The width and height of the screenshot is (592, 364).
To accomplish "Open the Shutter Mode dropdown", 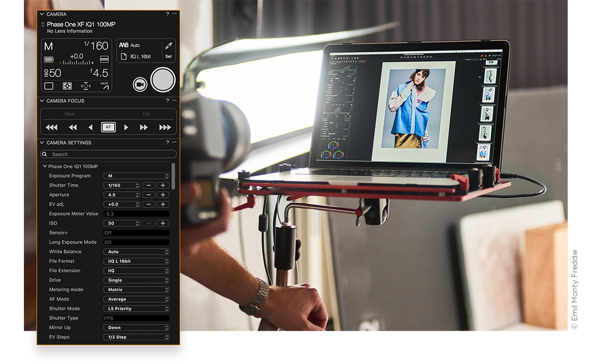I will point(136,308).
